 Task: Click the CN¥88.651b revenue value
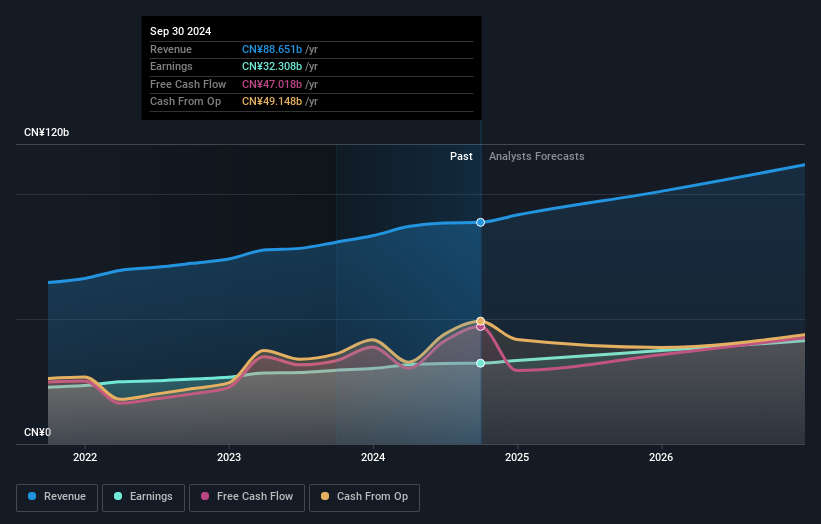(x=272, y=49)
